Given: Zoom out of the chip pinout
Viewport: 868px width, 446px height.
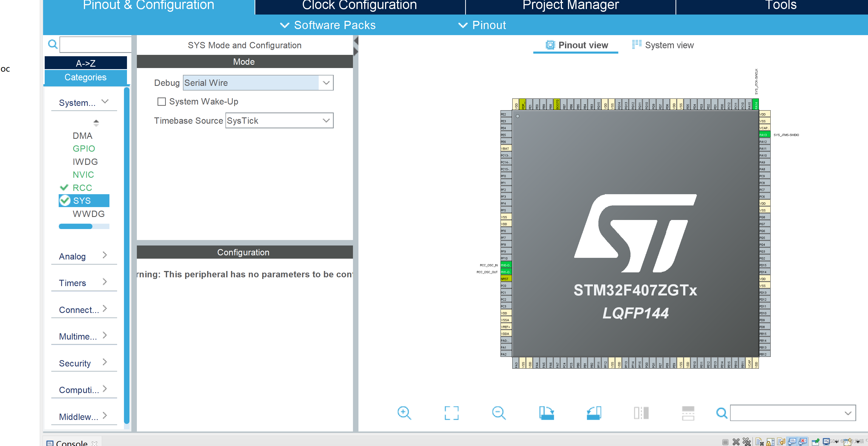Looking at the screenshot, I should click(x=499, y=413).
